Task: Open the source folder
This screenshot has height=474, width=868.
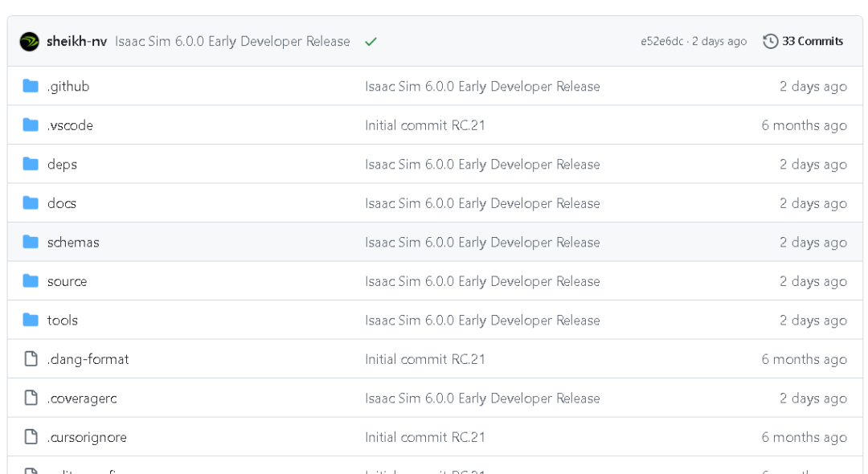Action: pos(67,281)
